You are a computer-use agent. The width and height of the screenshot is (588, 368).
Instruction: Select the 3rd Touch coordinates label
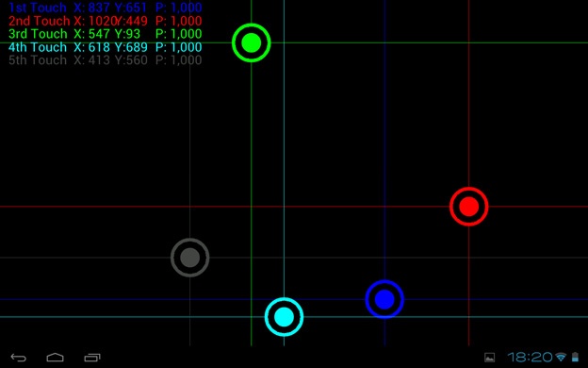point(106,34)
